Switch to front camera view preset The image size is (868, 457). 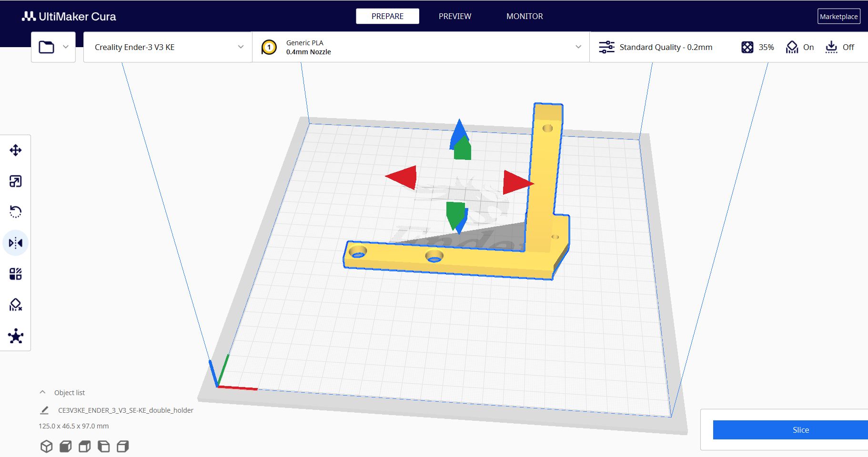pyautogui.click(x=65, y=446)
